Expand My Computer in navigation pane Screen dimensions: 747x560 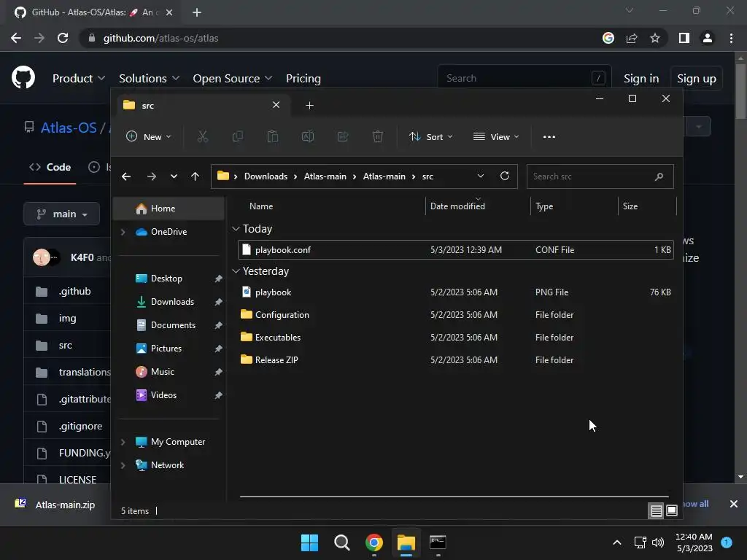(123, 442)
